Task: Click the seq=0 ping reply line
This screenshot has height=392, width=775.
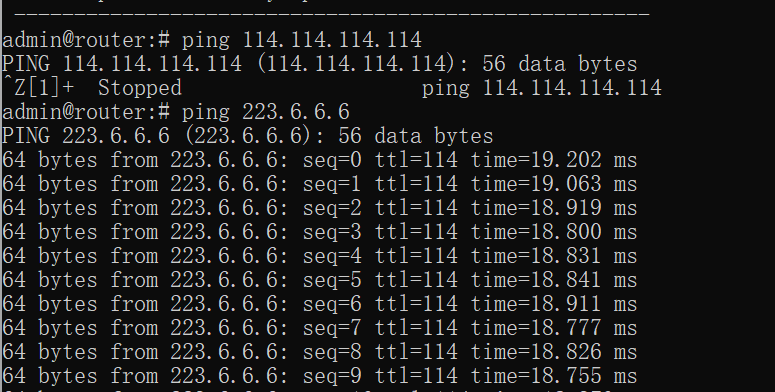Action: pos(320,160)
